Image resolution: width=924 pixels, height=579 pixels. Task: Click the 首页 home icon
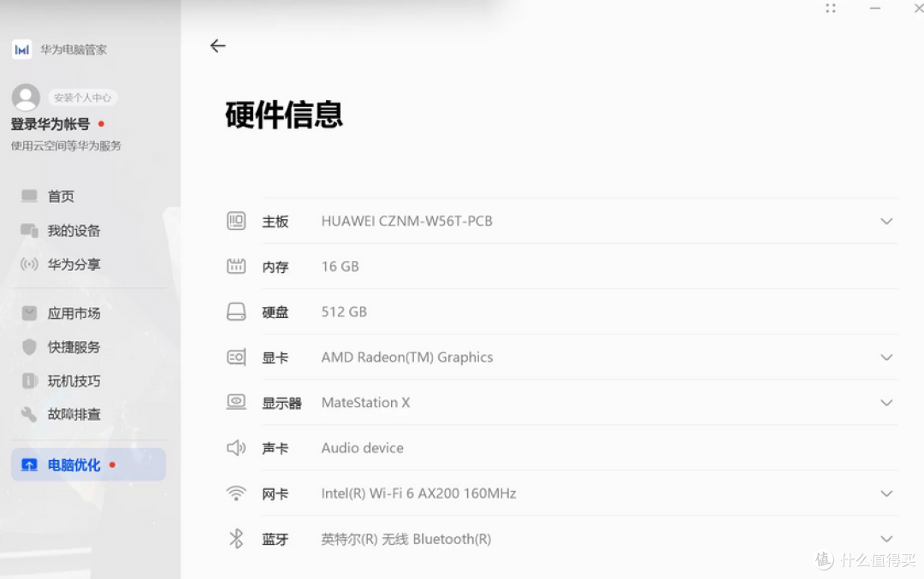(x=29, y=196)
